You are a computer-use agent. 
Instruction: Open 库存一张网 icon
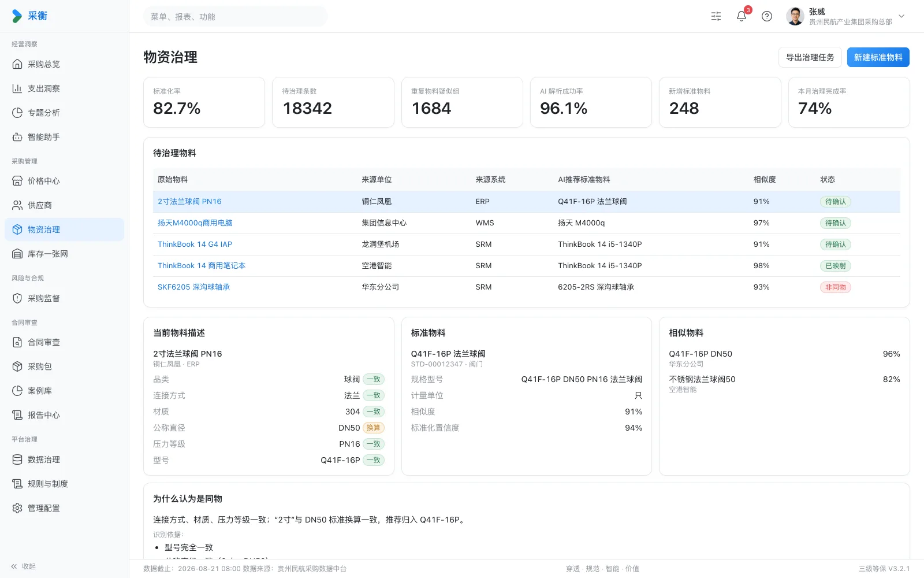click(x=17, y=254)
